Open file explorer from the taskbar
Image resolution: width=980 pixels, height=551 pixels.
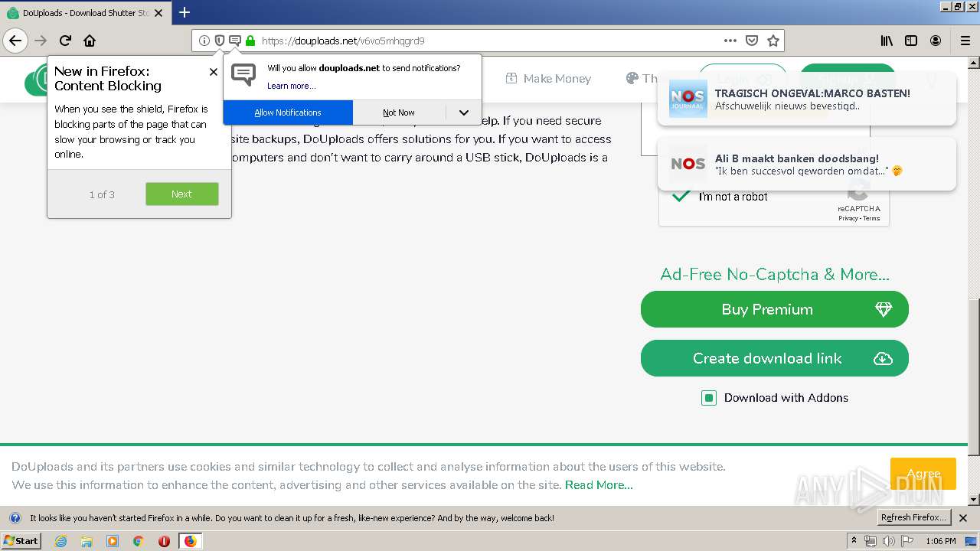click(87, 541)
